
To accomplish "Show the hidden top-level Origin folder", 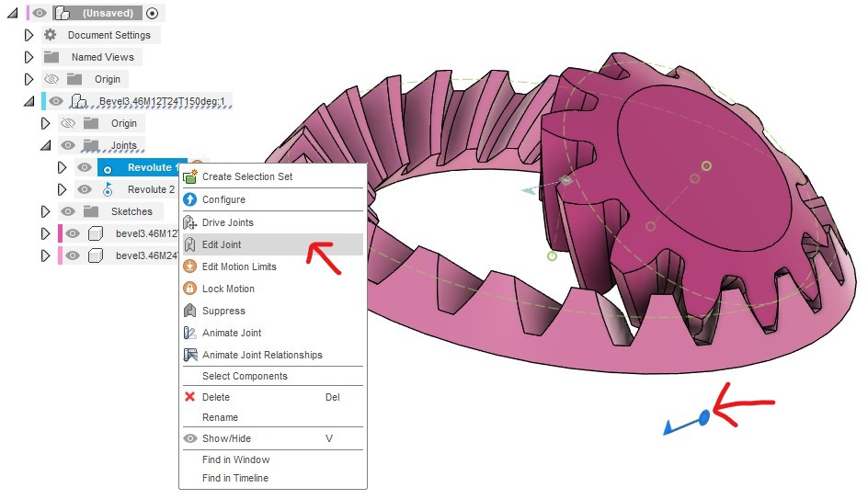I will pos(51,79).
